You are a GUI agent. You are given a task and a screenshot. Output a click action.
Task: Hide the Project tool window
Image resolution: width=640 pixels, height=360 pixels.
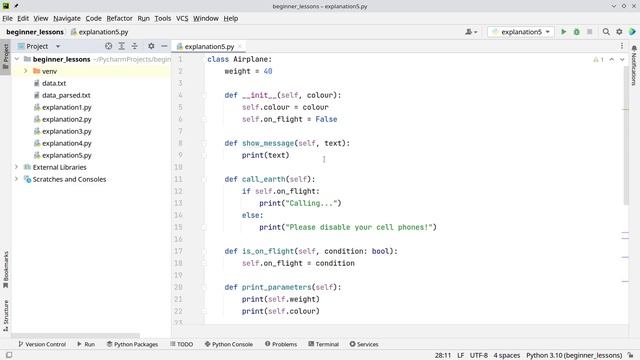(x=164, y=46)
